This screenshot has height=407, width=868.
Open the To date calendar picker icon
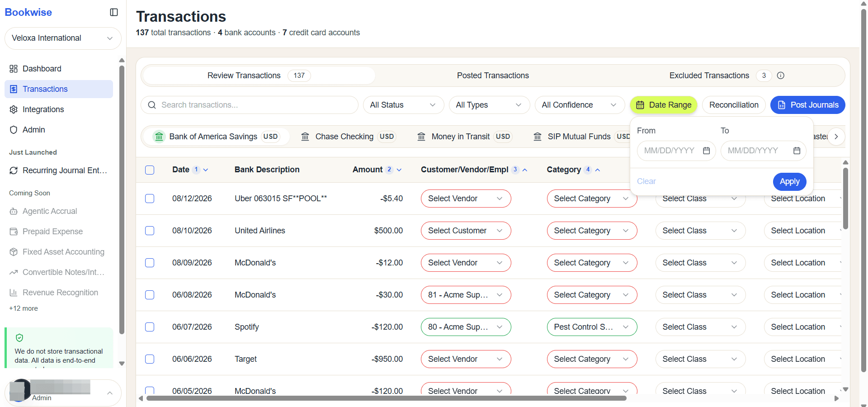coord(797,151)
